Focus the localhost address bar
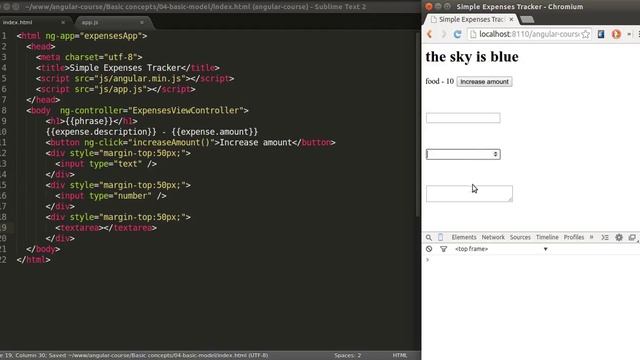The width and height of the screenshot is (640, 360). (529, 34)
